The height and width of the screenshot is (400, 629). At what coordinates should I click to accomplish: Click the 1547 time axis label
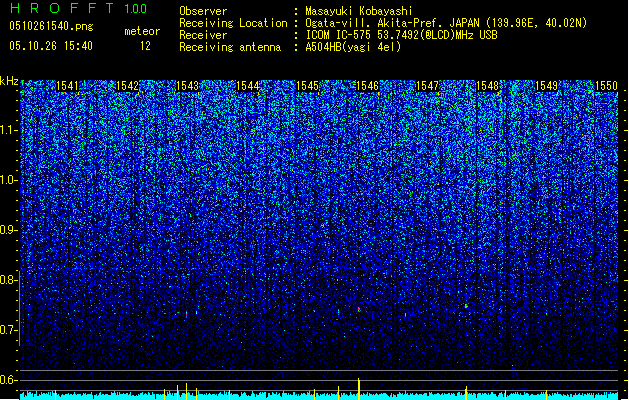point(428,86)
